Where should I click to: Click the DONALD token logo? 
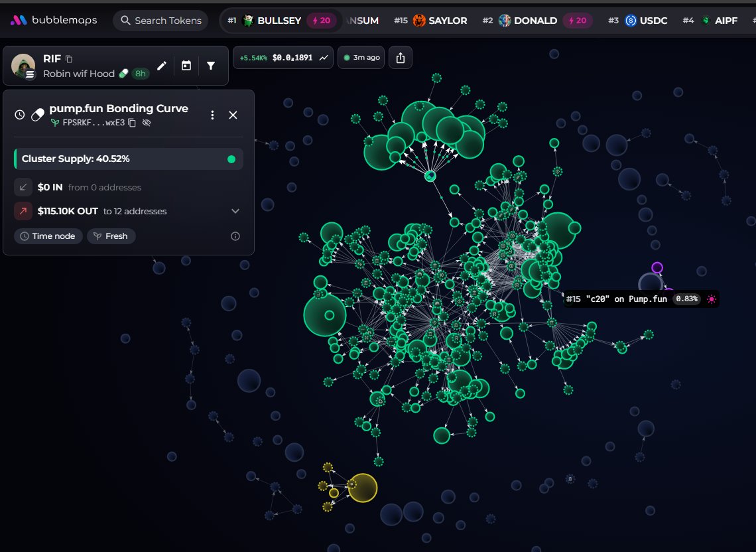click(505, 21)
